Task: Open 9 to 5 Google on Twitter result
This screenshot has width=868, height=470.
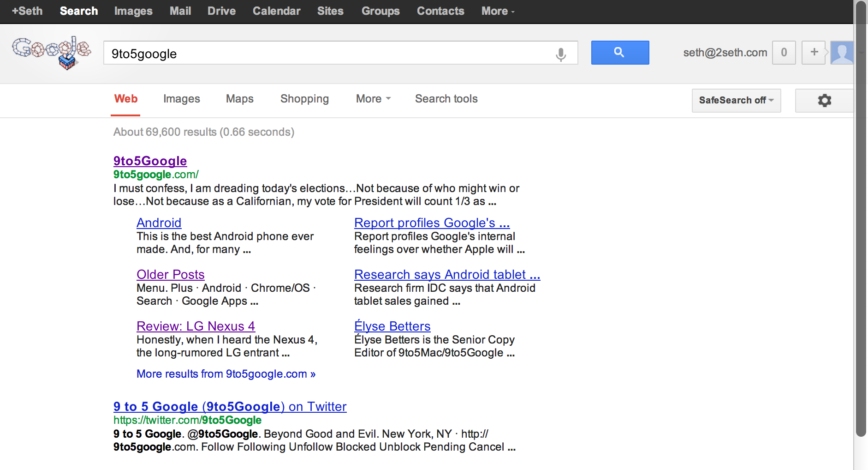Action: click(x=230, y=406)
